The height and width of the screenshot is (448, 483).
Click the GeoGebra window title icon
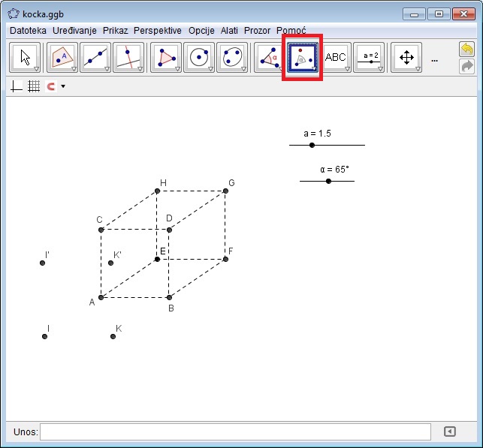coord(14,14)
